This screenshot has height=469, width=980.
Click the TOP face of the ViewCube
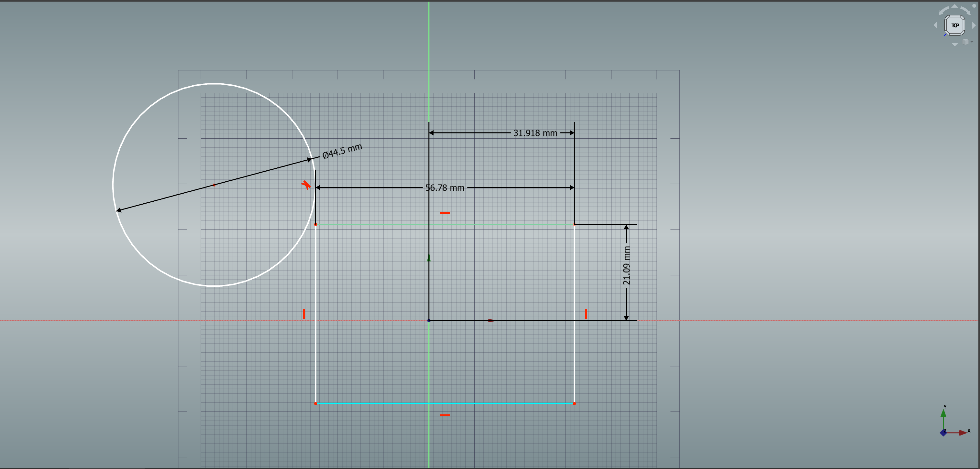point(955,26)
